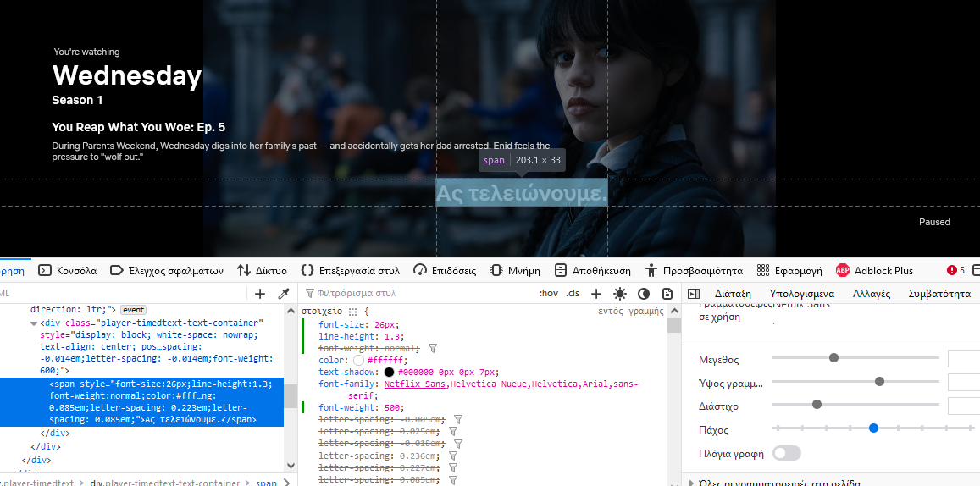Toggle the split sidebar pane icon
Screen dimensions: 980x486
pos(693,294)
